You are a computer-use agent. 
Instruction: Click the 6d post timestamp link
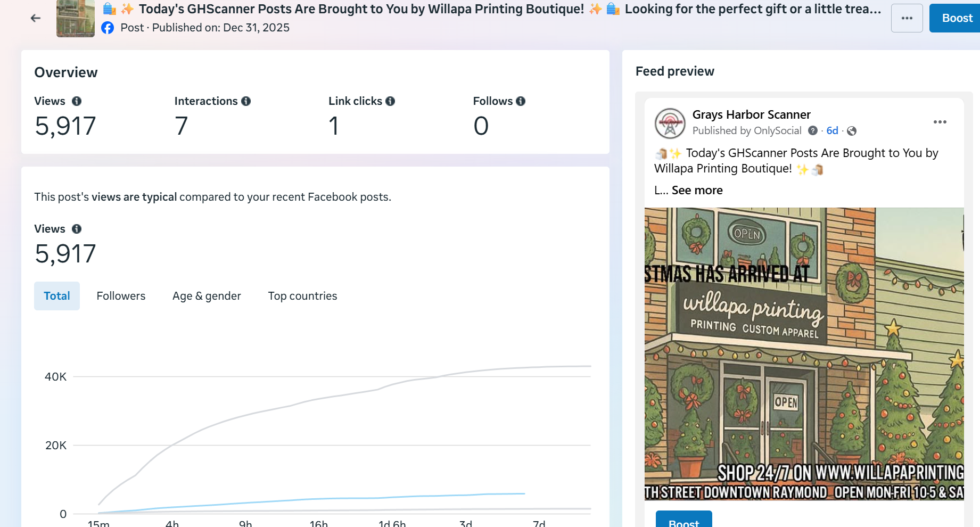(x=832, y=131)
